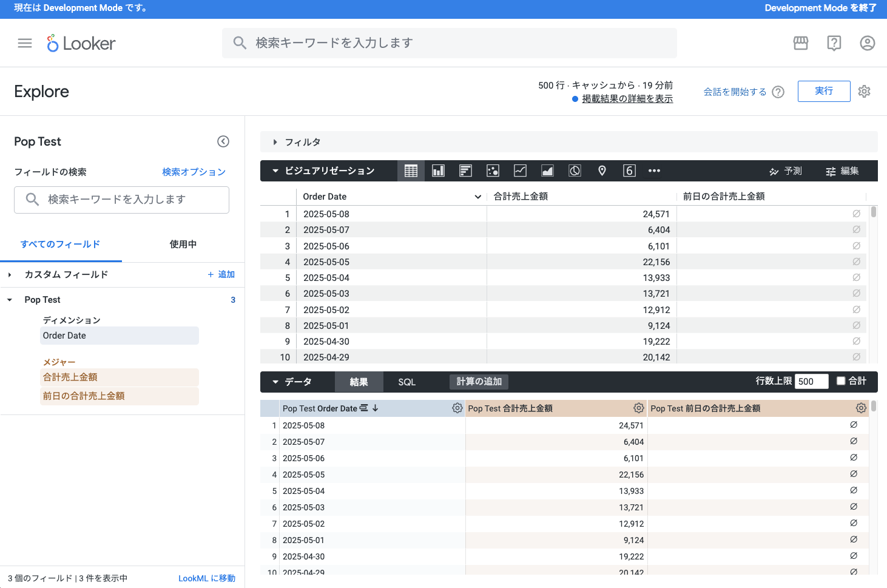Screen dimensions: 887x588
Task: Switch to column chart visualization
Action: click(438, 171)
